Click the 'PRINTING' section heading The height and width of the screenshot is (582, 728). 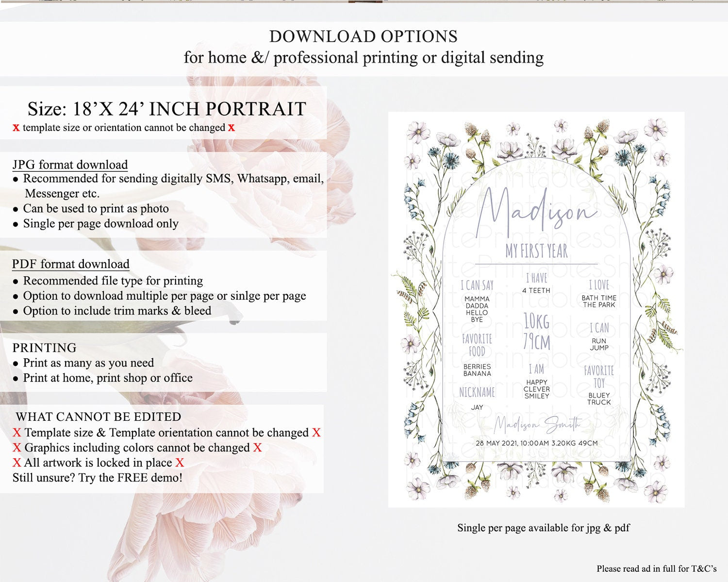tap(45, 348)
